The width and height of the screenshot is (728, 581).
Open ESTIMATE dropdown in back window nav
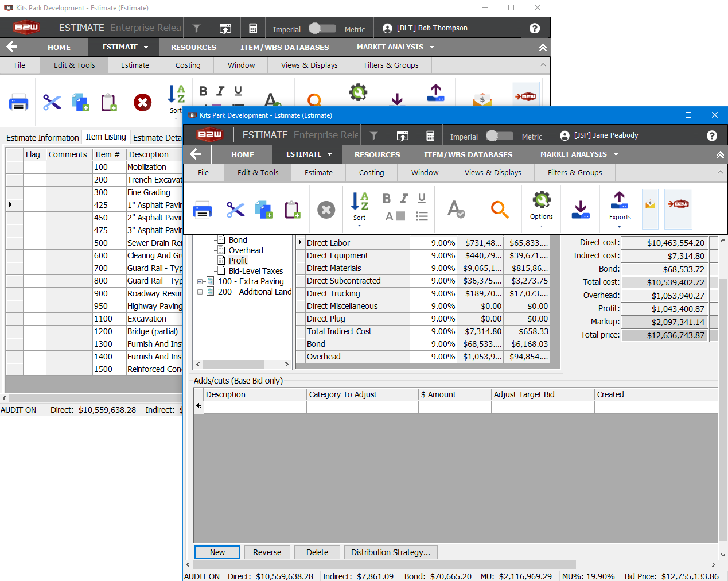(125, 47)
